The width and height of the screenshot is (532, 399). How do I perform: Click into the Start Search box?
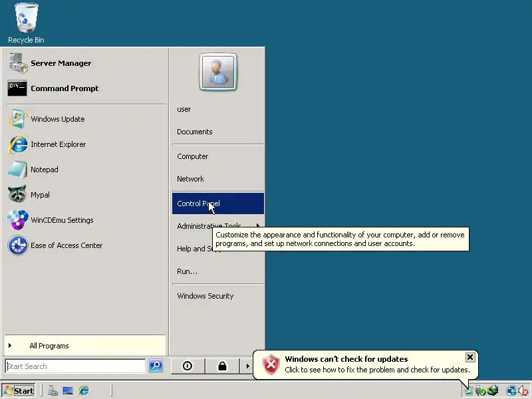pos(75,366)
